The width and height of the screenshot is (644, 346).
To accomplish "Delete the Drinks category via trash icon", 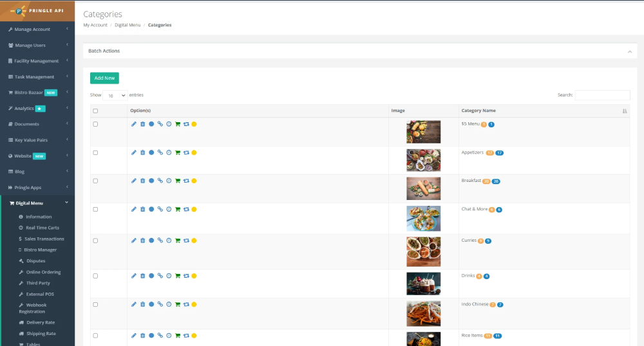I will tap(142, 276).
